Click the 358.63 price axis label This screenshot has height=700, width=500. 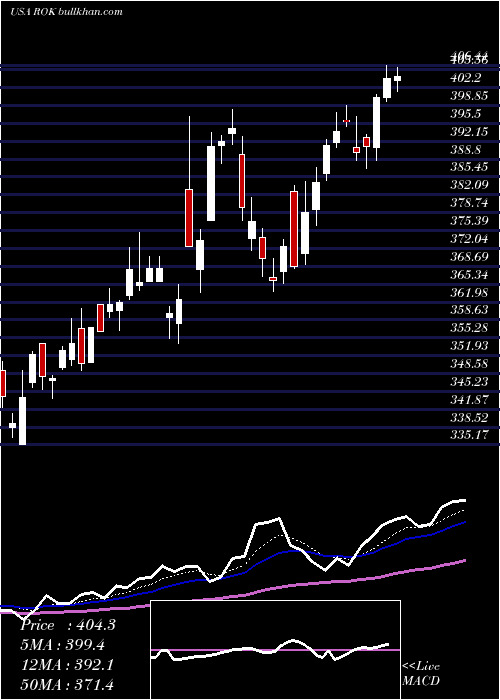[469, 310]
